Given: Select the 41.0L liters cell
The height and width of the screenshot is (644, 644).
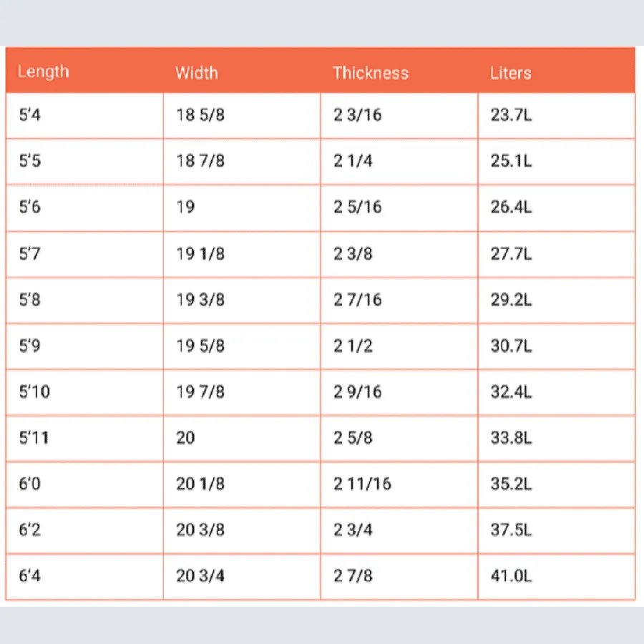Looking at the screenshot, I should tap(557, 576).
